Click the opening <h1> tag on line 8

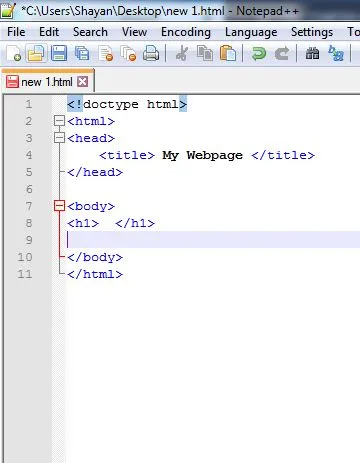tap(83, 223)
